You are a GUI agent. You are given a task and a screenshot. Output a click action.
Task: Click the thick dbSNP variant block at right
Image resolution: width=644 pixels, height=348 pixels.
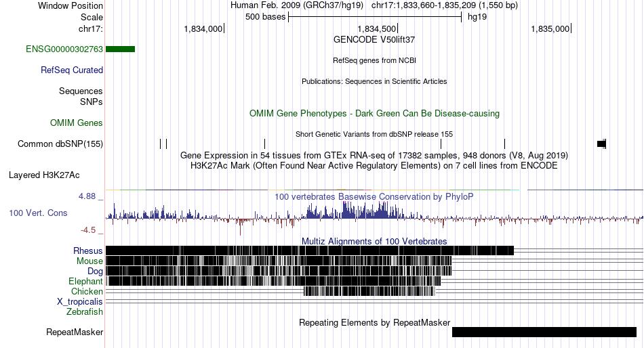[601, 144]
